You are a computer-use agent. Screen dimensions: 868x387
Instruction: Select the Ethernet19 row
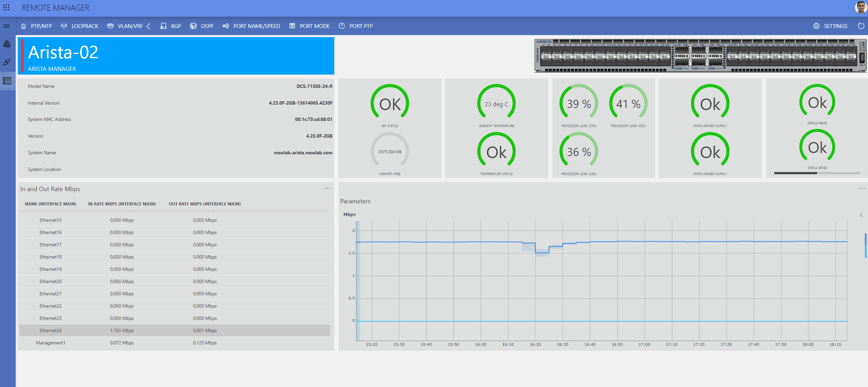pos(175,269)
